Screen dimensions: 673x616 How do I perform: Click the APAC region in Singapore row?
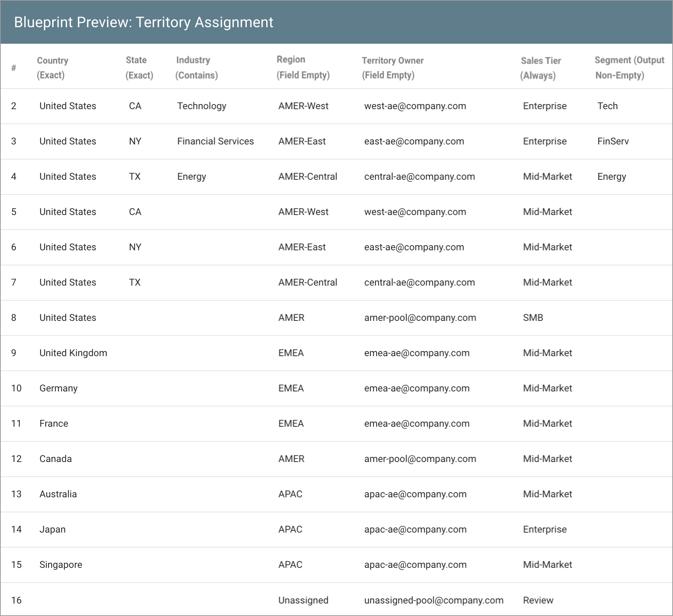click(290, 565)
